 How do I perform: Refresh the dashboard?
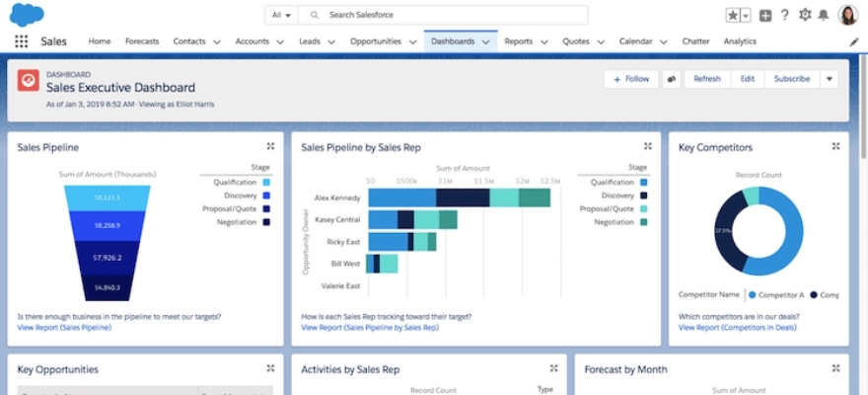(x=707, y=79)
